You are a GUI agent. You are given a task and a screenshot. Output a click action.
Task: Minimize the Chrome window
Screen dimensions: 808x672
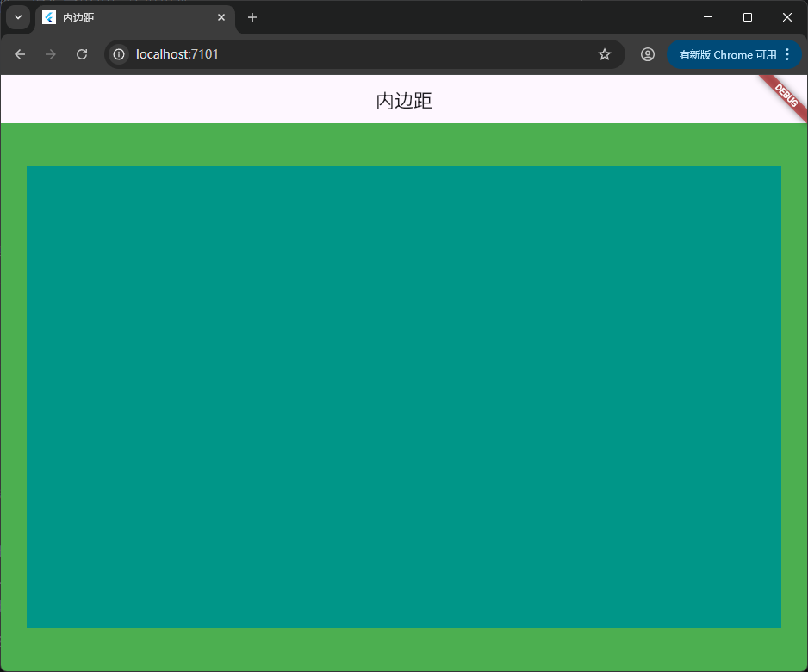[708, 17]
